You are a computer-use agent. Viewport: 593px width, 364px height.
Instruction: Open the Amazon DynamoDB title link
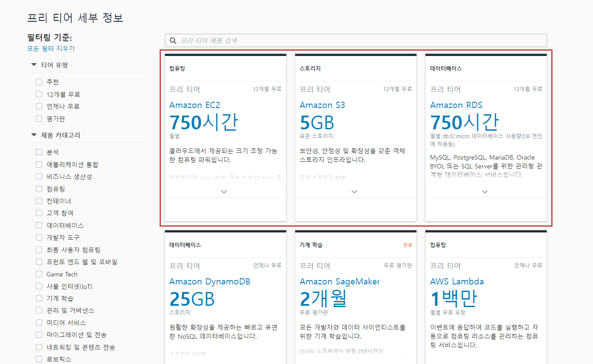pos(210,282)
